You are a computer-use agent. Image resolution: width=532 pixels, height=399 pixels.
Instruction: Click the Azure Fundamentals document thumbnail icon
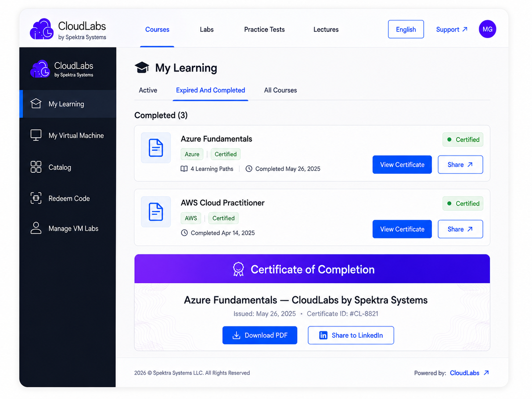156,148
